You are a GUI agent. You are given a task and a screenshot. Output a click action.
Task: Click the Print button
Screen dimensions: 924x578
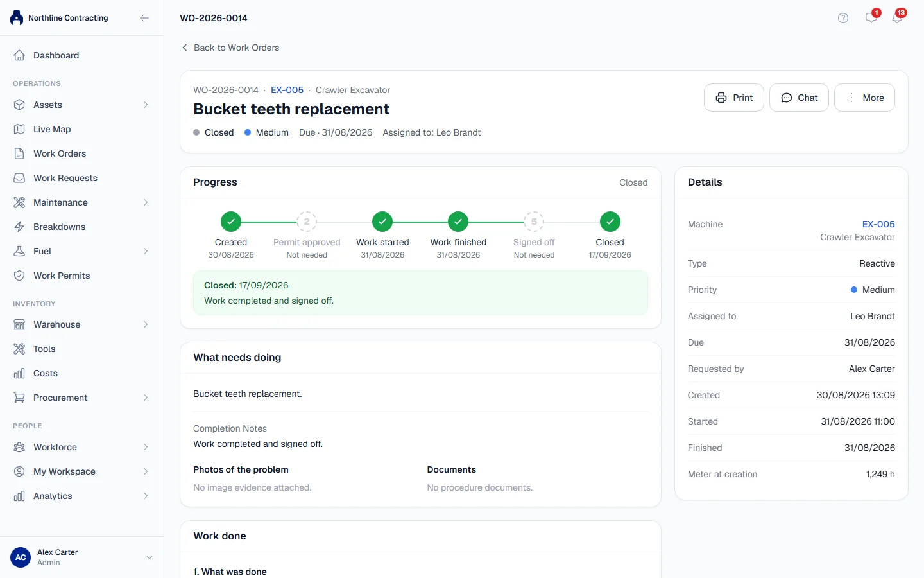(734, 98)
